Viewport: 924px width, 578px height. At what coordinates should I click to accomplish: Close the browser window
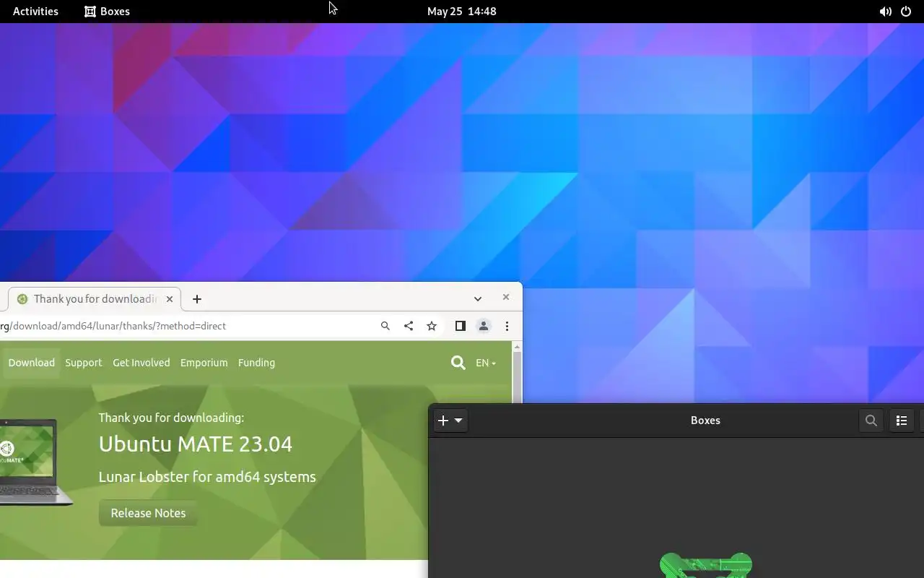pyautogui.click(x=506, y=297)
